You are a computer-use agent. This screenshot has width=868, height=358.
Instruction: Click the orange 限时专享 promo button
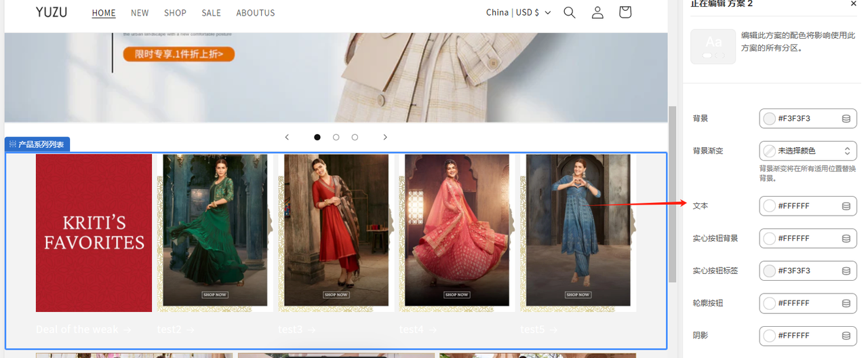point(179,54)
